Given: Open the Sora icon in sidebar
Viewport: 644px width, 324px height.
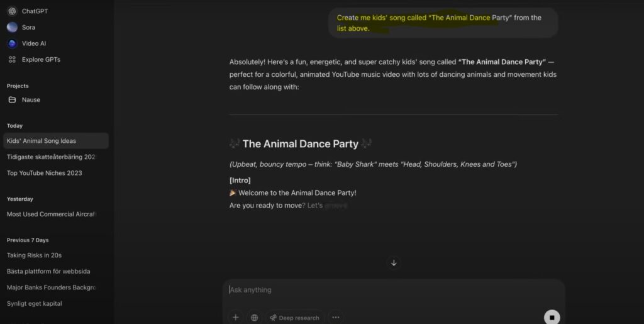Looking at the screenshot, I should (x=12, y=27).
